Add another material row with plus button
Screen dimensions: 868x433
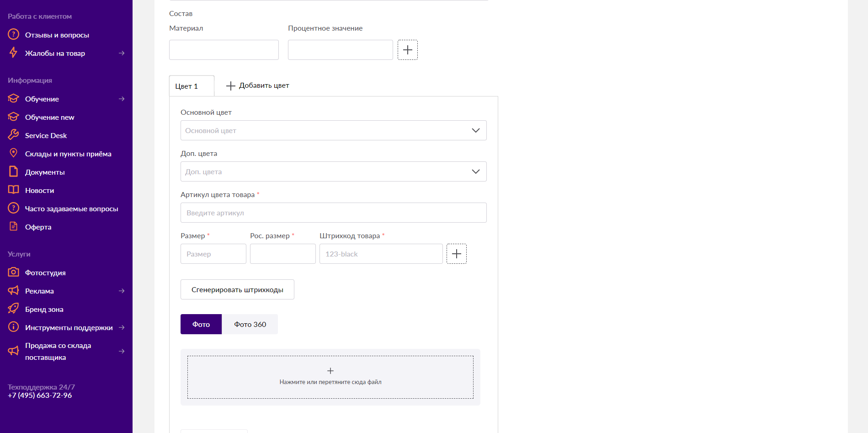click(x=408, y=50)
